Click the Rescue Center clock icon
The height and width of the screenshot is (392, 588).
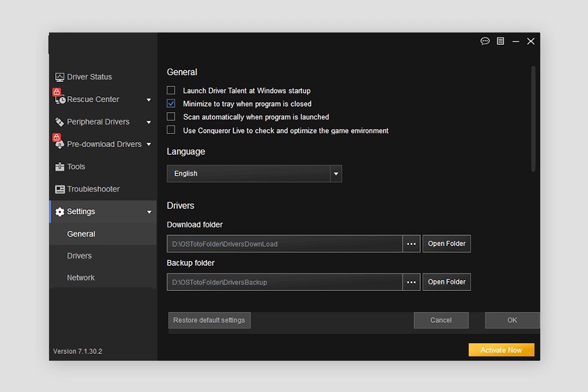click(60, 99)
